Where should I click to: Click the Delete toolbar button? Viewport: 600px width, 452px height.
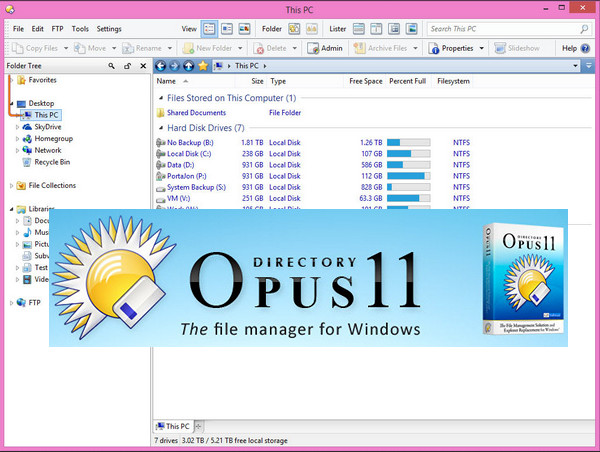point(270,48)
